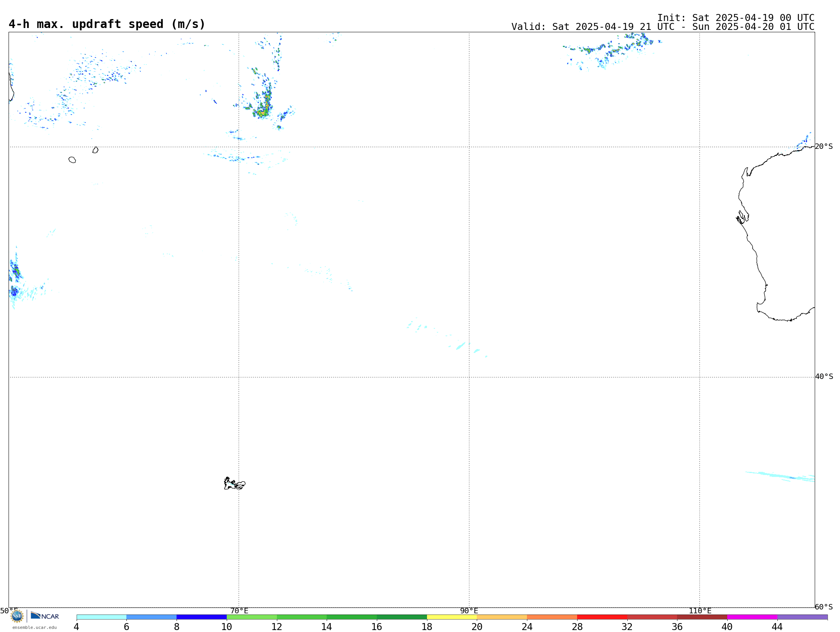Select the magenta 40-44 color swatch
The width and height of the screenshot is (840, 632).
(752, 617)
